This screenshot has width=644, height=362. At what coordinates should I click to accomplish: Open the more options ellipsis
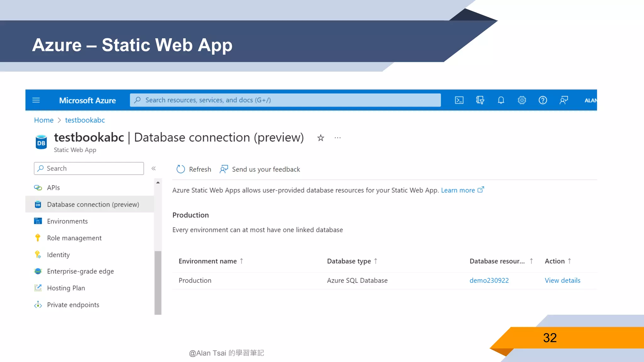tap(338, 138)
